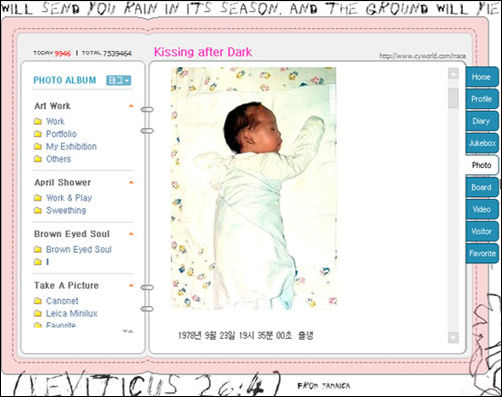This screenshot has height=397, width=502.
Task: Open the Others folder icon
Action: (38, 159)
